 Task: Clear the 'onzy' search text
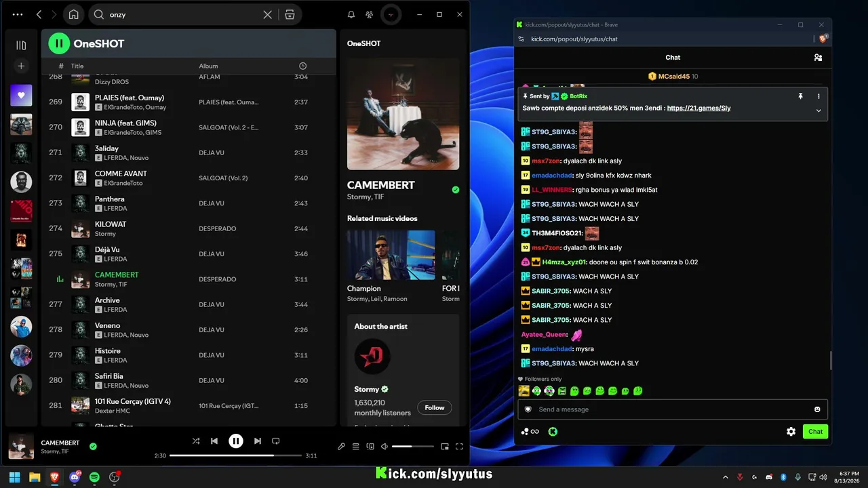268,14
